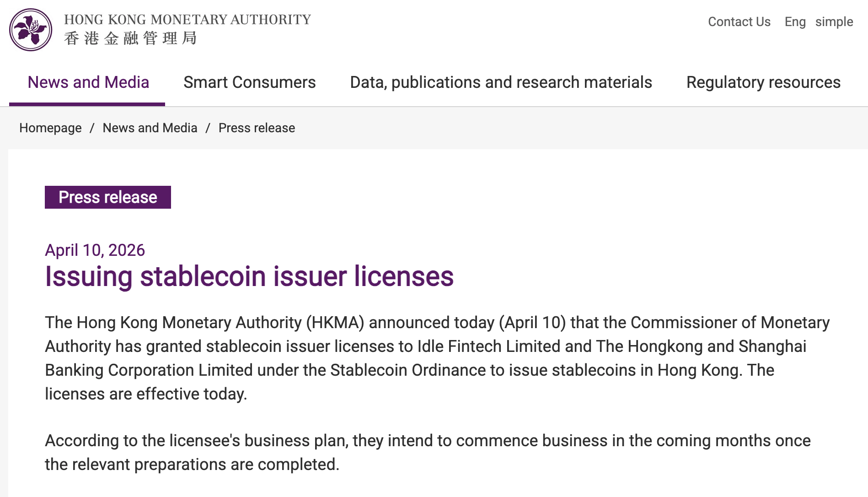Click the Press release breadcrumb
The image size is (868, 497).
point(256,128)
